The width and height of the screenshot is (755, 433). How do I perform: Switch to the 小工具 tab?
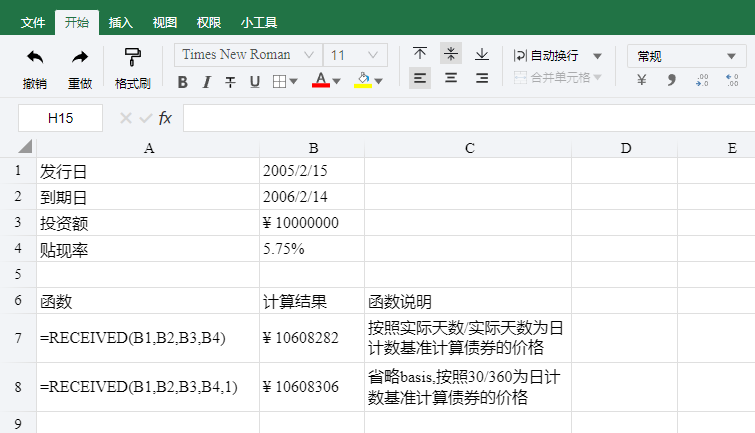[259, 23]
